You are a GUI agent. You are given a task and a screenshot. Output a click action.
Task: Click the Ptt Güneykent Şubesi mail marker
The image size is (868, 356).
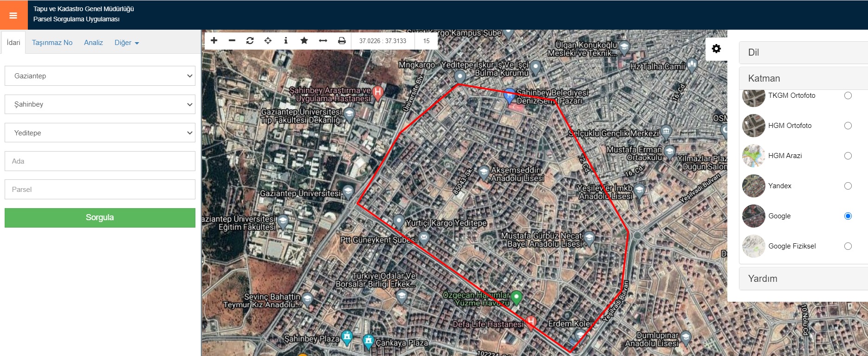coord(424,238)
